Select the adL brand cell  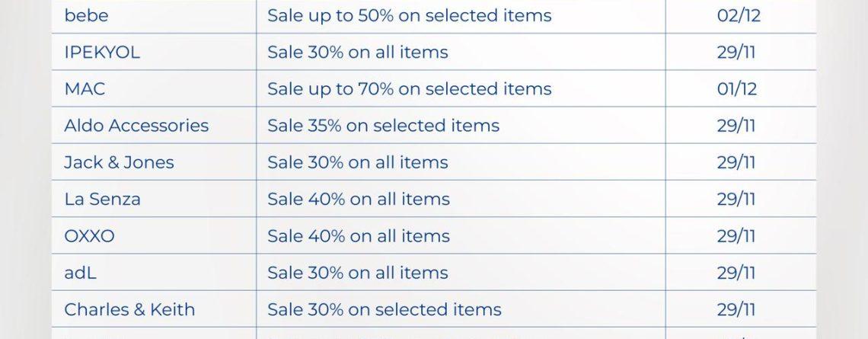pyautogui.click(x=80, y=273)
